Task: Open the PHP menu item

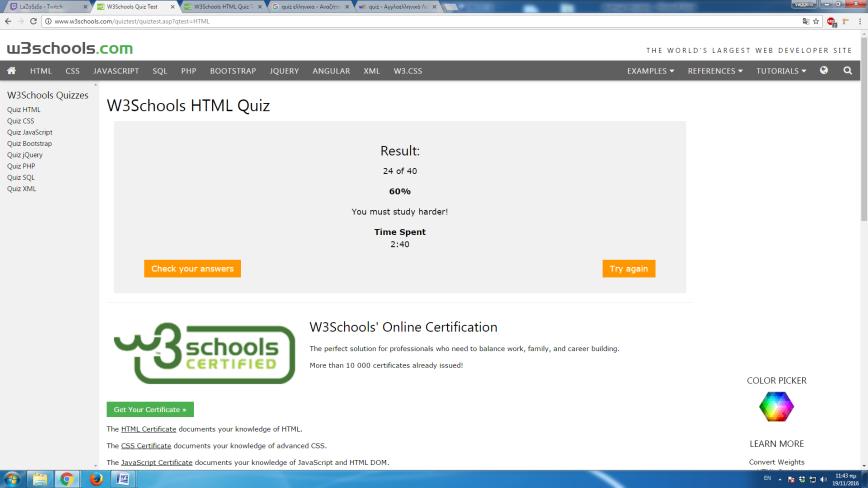Action: point(189,71)
